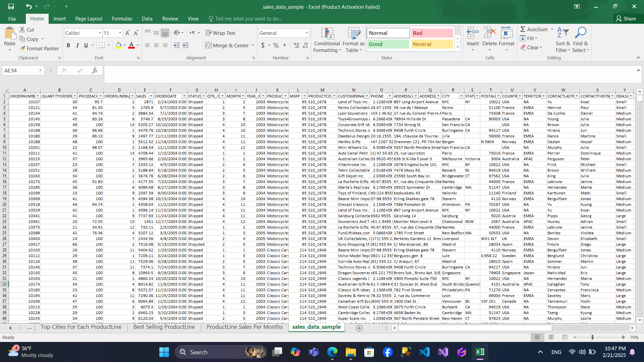
Task: Apply borders using the Borders icon
Action: pos(102,45)
